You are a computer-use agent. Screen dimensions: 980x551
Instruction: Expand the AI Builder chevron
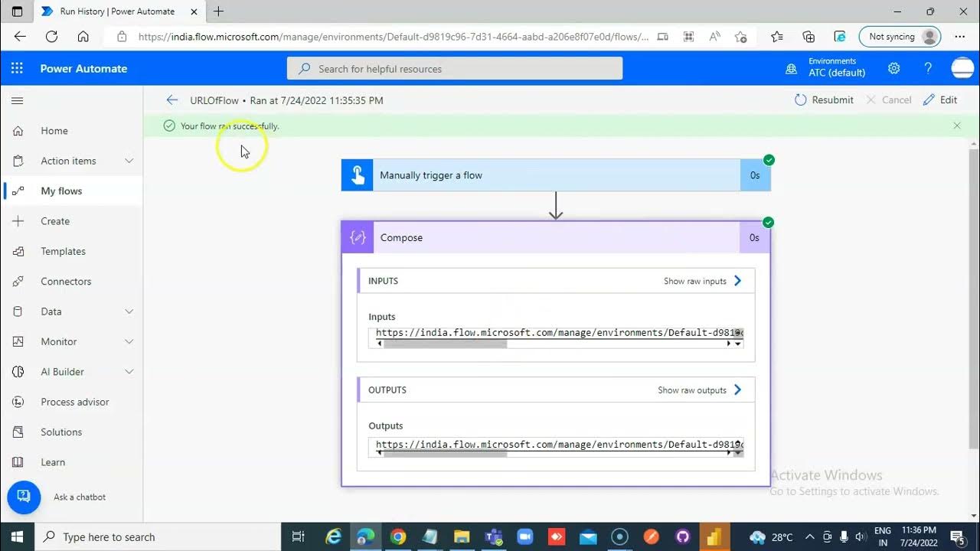click(129, 372)
